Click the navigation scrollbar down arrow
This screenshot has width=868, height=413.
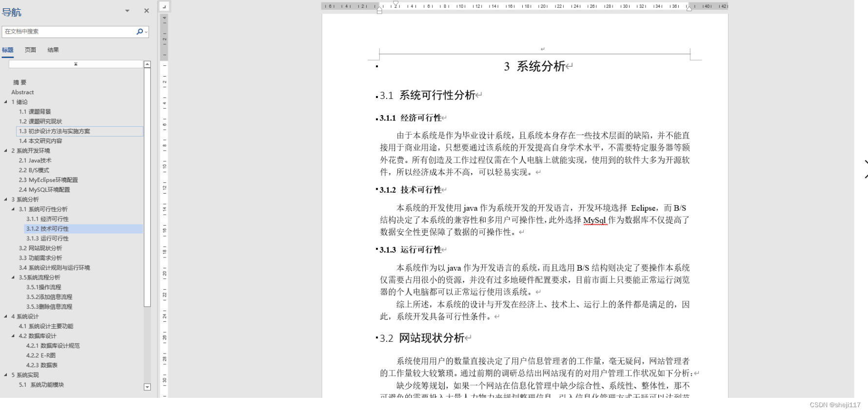click(x=147, y=387)
